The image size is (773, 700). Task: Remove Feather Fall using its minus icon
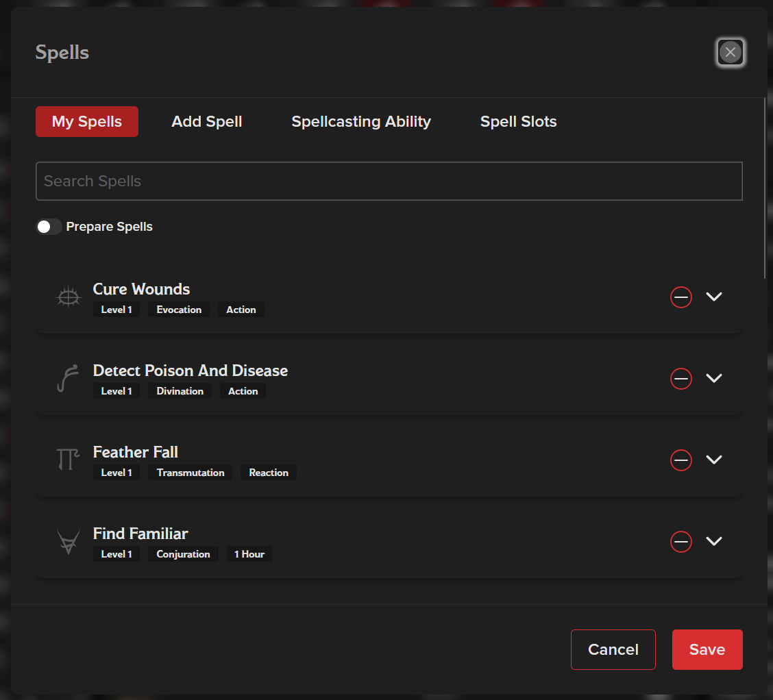click(x=680, y=460)
